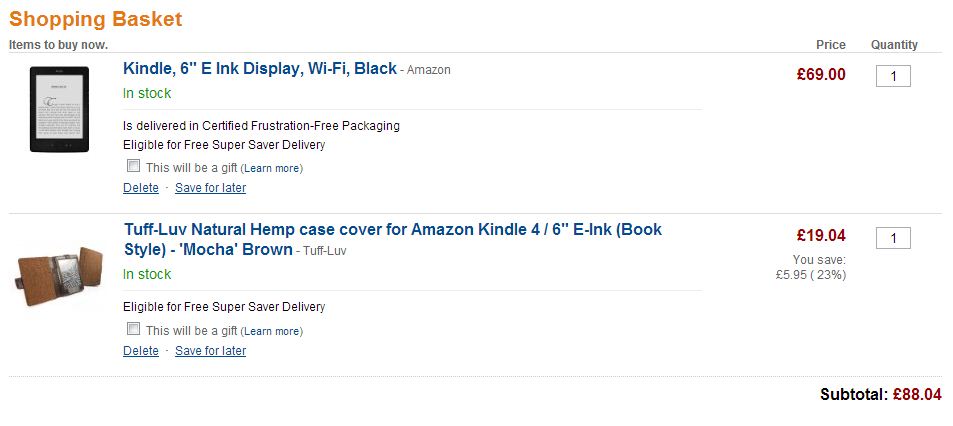Click the Tuff-Luv case quantity field

point(893,238)
